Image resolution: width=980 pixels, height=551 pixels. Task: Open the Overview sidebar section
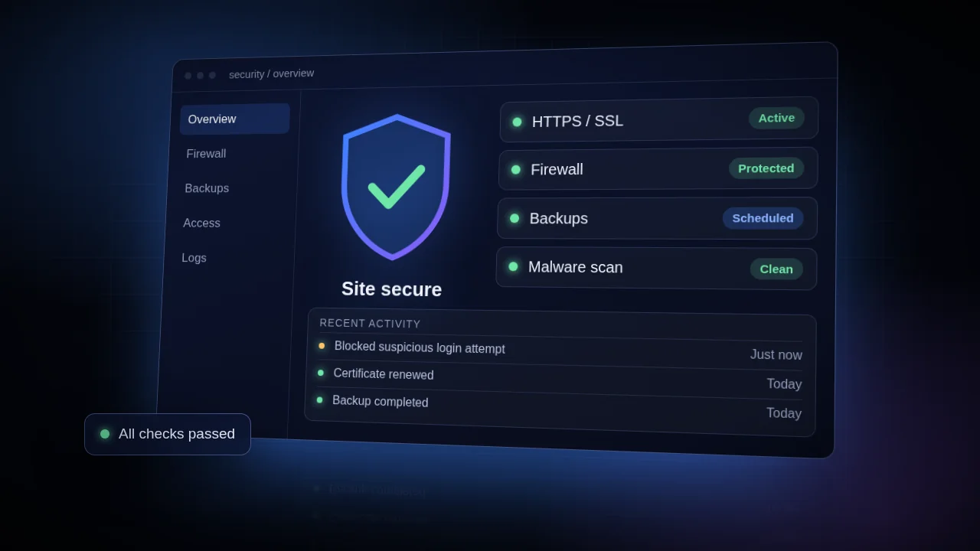pos(235,119)
